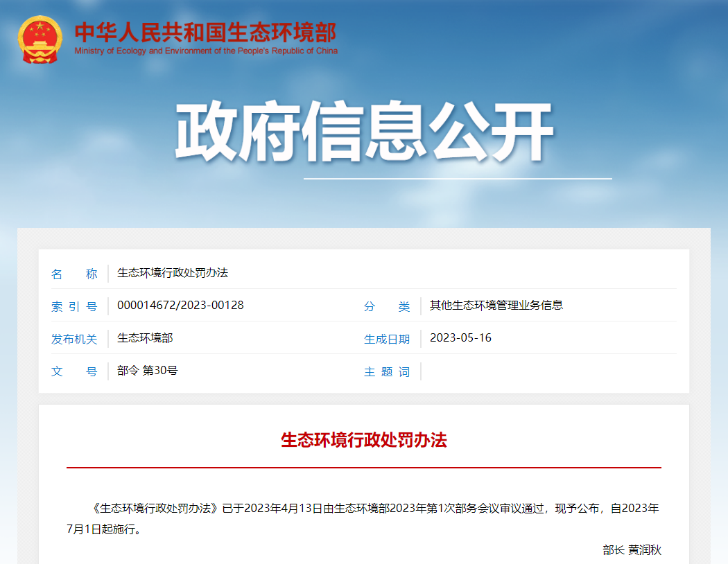Click the 分类 field label
The image size is (728, 564).
[x=387, y=306]
